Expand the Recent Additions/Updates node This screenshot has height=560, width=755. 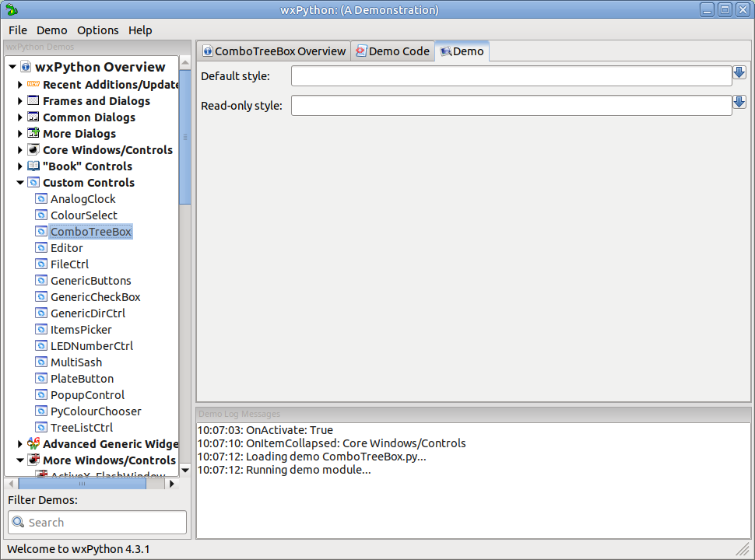point(19,85)
